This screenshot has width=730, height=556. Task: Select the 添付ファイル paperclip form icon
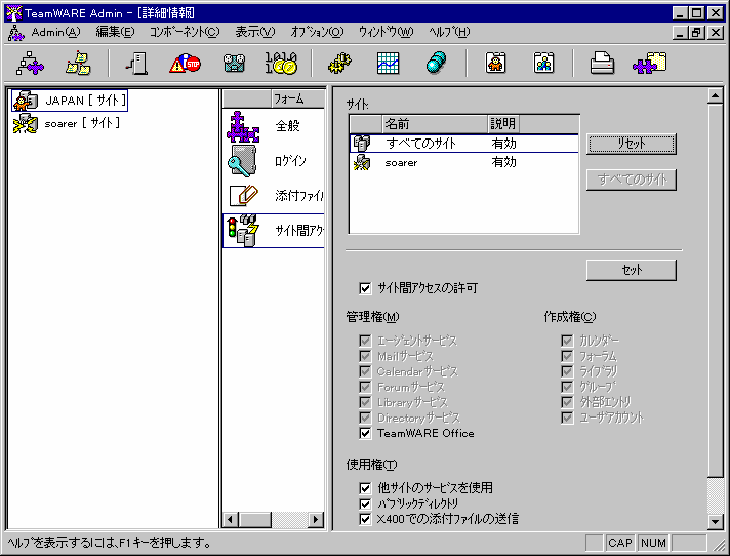[x=243, y=196]
